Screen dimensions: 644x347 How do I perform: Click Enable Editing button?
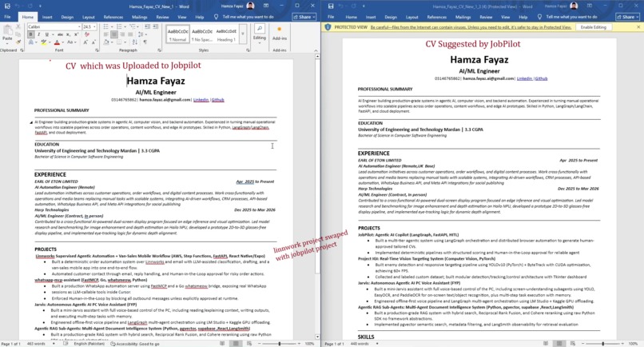(593, 27)
